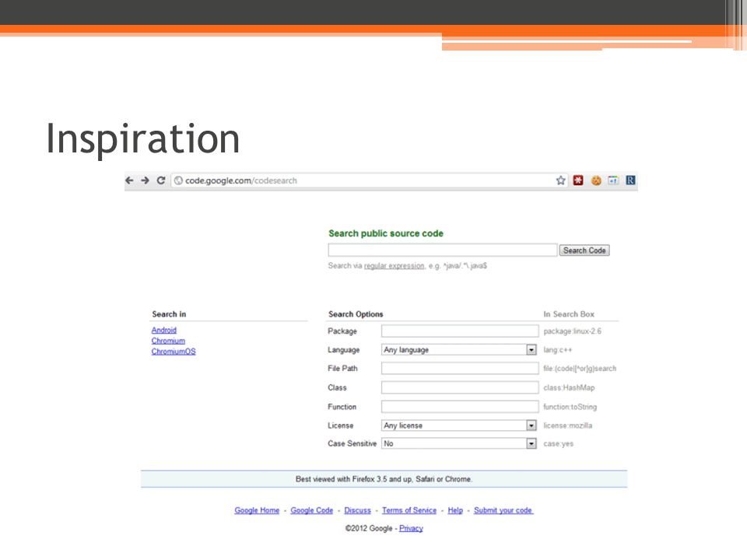Expand the Case Sensitive dropdown
747x560 pixels.
tap(460, 443)
